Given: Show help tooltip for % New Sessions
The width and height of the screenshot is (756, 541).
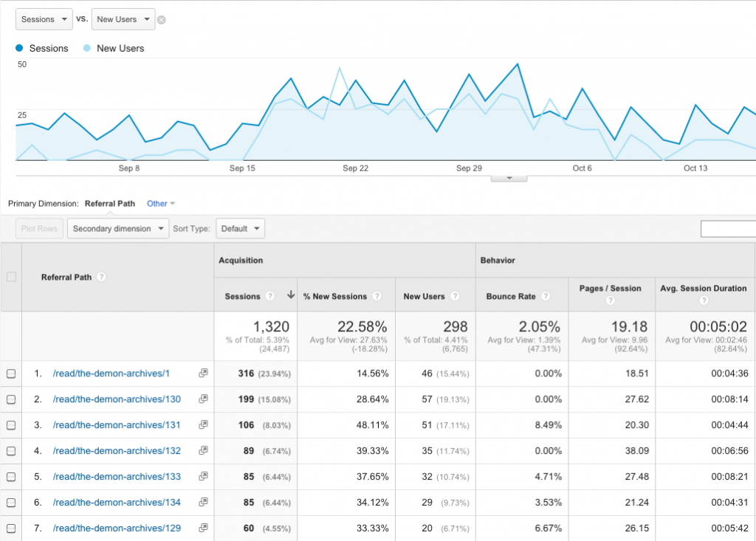Looking at the screenshot, I should click(377, 296).
